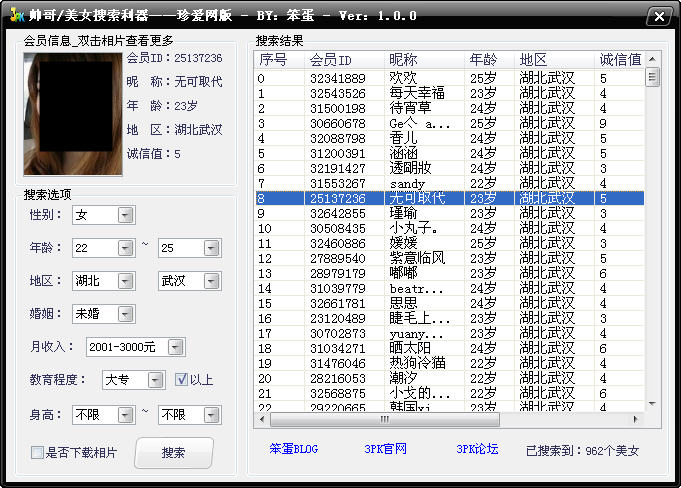This screenshot has width=681, height=488.
Task: Open the 3PK官网 link
Action: 385,450
